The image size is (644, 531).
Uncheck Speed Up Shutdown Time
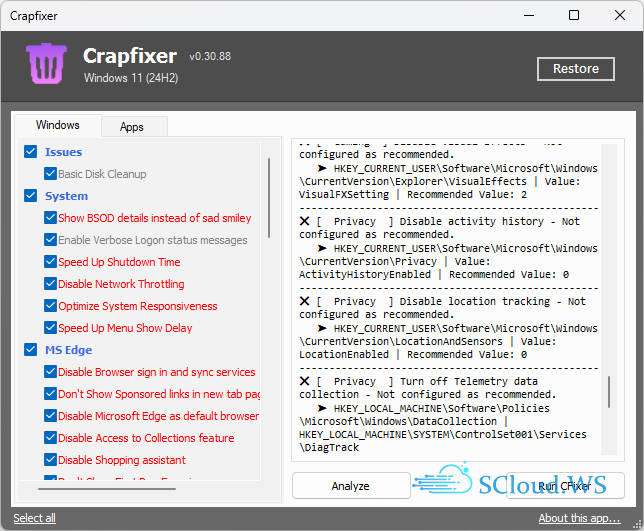[x=50, y=261]
